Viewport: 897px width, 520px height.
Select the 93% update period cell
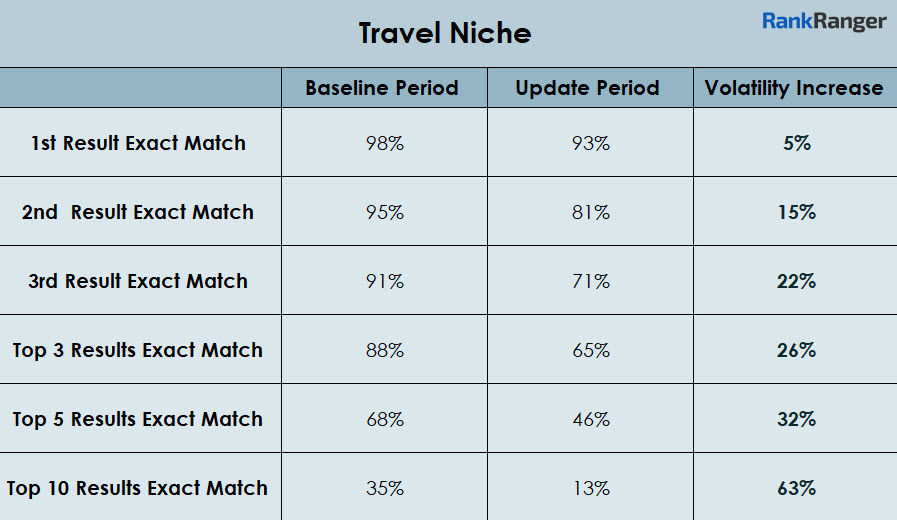[x=590, y=143]
